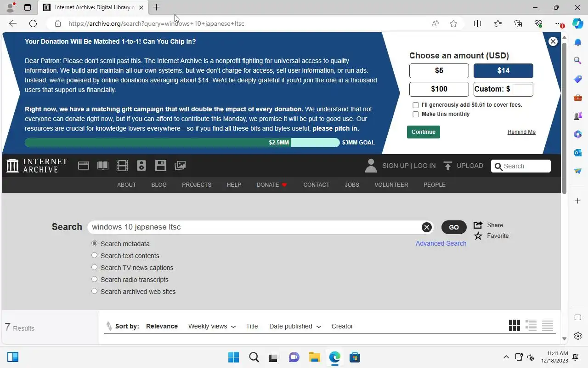588x368 pixels.
Task: Select Search metadata radio option
Action: (x=94, y=243)
